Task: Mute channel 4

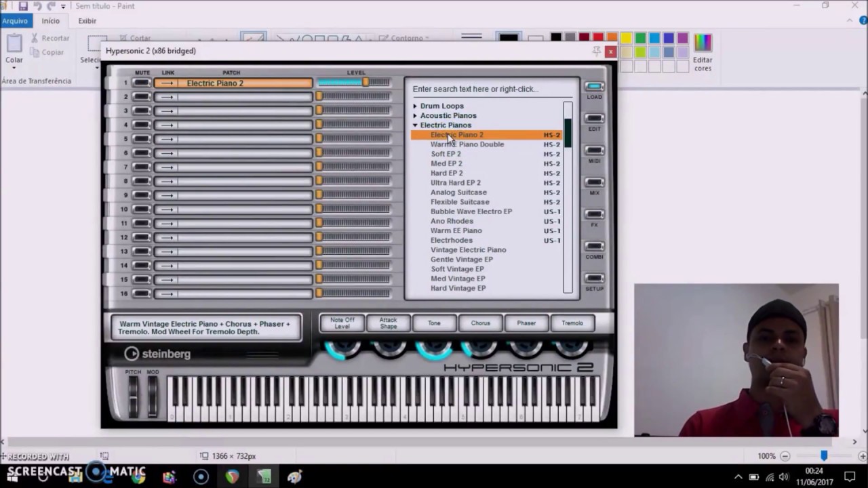Action: (142, 125)
